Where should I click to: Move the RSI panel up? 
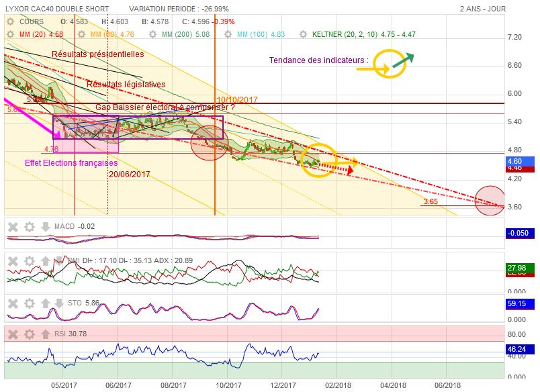click(46, 334)
